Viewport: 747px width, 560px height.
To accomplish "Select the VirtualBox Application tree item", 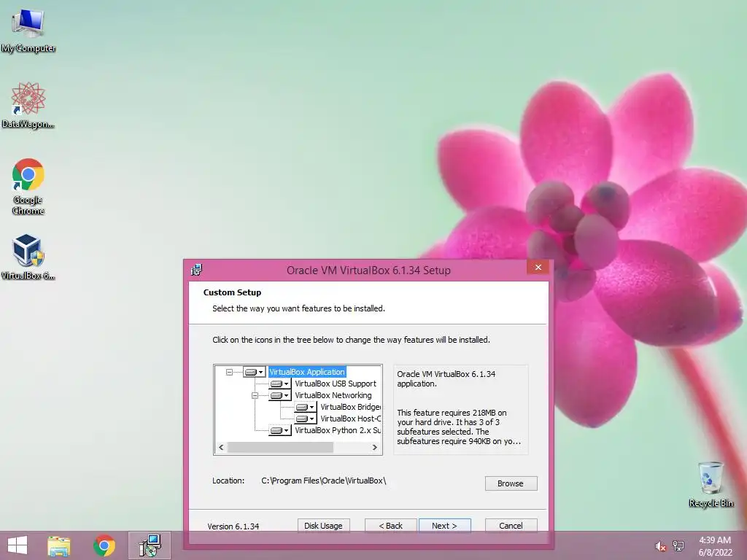I will point(307,372).
